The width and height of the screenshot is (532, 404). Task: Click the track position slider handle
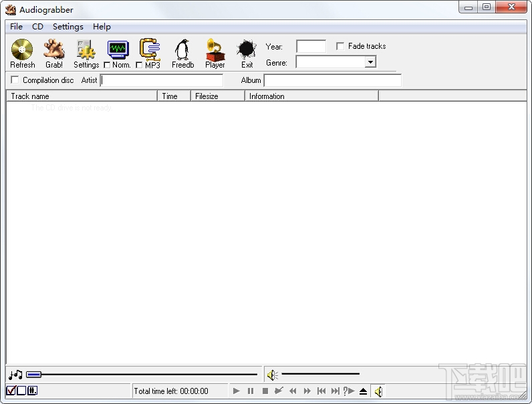[x=33, y=375]
